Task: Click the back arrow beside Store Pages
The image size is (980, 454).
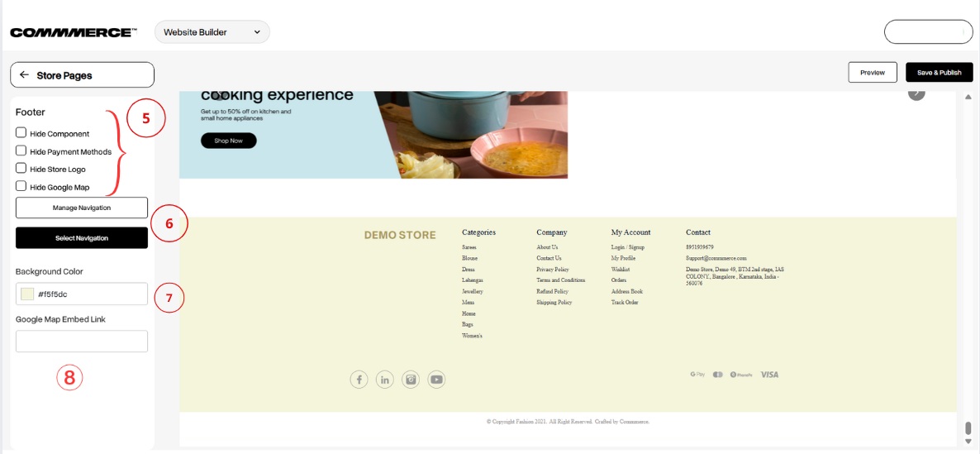Action: point(24,75)
